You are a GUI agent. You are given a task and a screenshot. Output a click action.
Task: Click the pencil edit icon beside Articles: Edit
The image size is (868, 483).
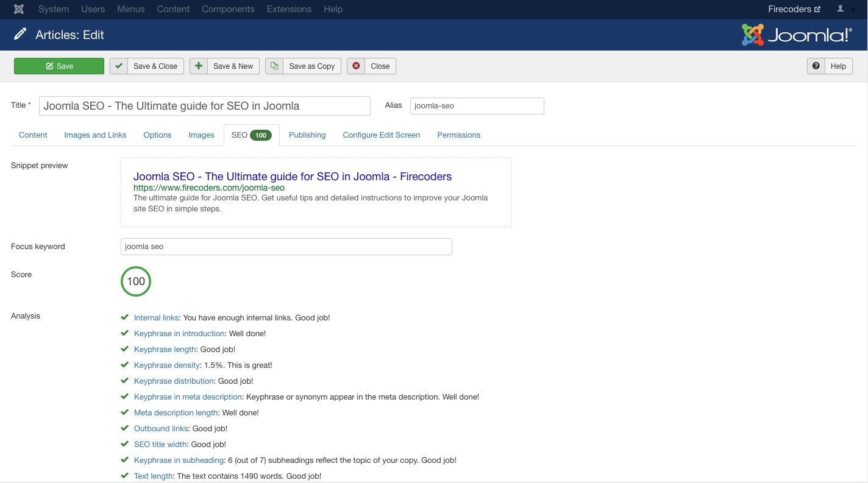click(x=20, y=35)
